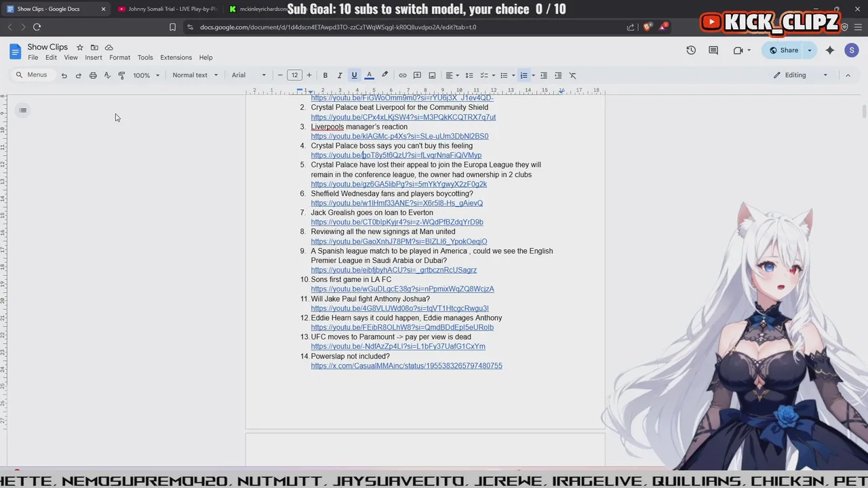
Task: Increase indent of the list
Action: (x=558, y=75)
